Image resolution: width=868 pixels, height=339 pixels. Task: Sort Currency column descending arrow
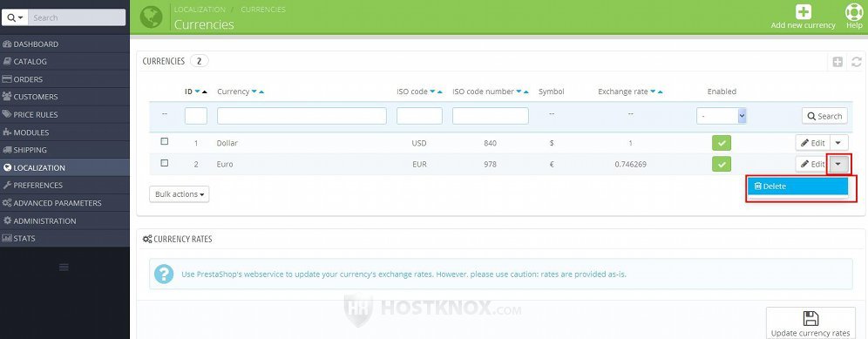(x=254, y=92)
